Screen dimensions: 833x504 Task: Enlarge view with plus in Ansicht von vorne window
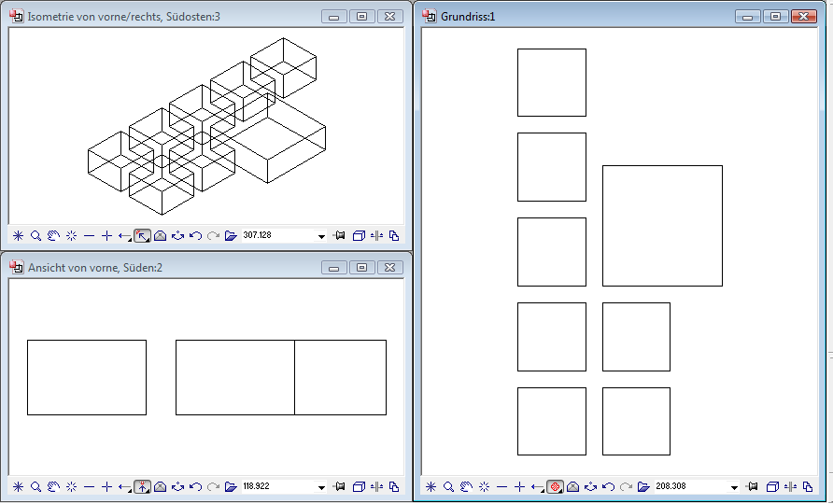tap(106, 486)
